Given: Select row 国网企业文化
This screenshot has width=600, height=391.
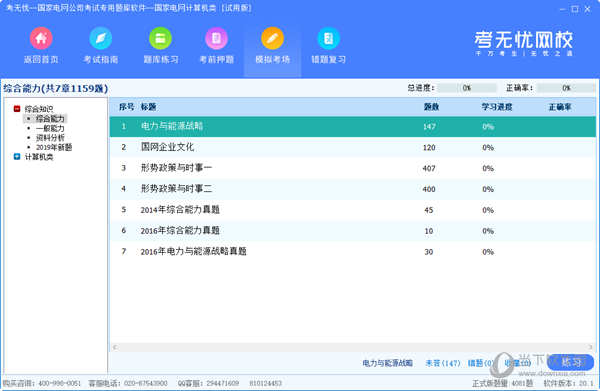Looking at the screenshot, I should point(352,147).
